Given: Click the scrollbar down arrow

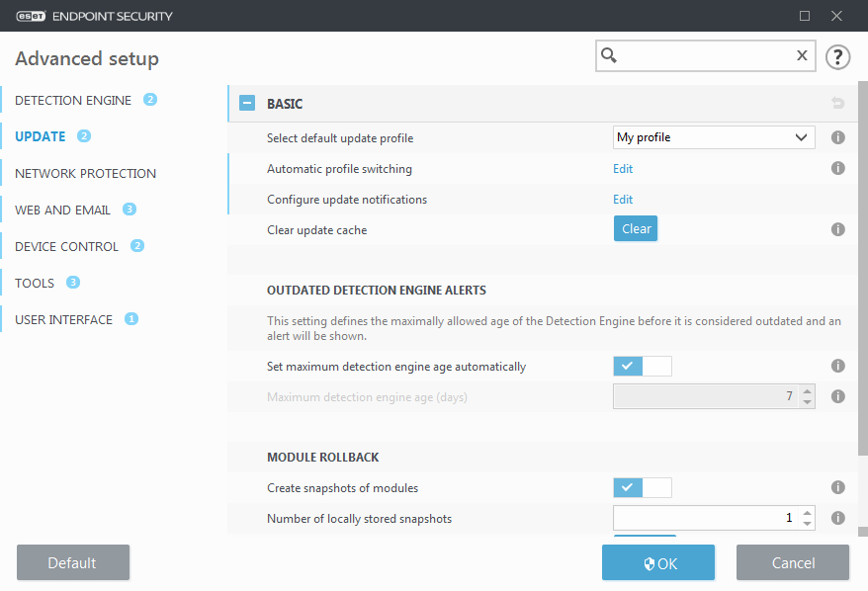Looking at the screenshot, I should [863, 532].
